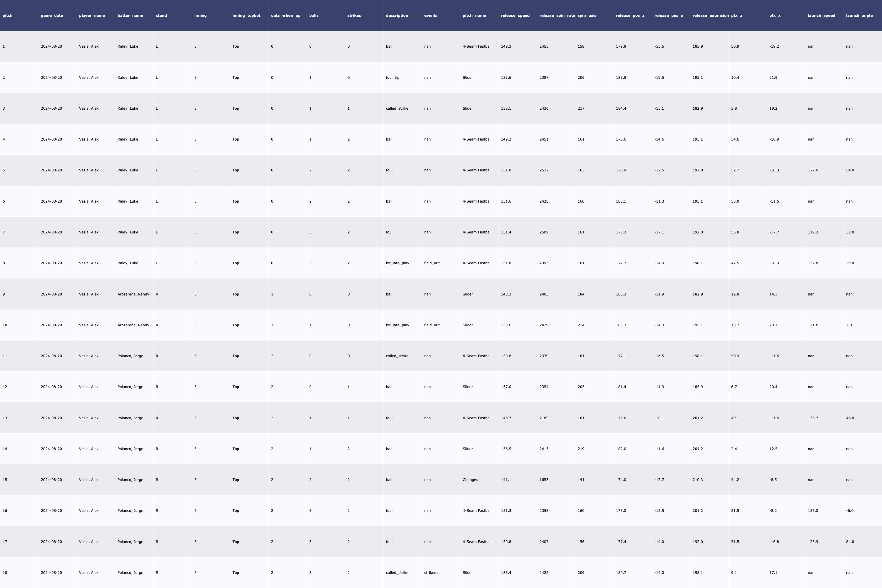The width and height of the screenshot is (882, 588).
Task: Select spin rate cell 1653
Action: 543,480
